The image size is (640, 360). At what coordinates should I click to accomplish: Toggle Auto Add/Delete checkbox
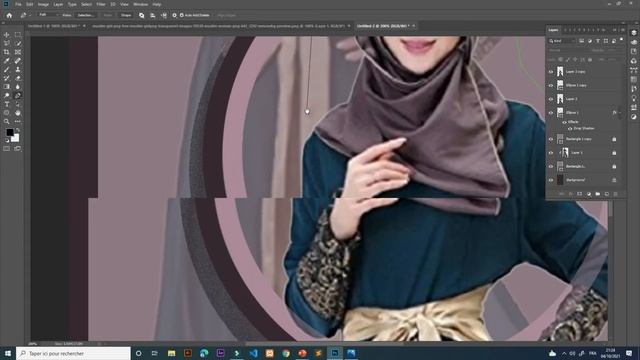182,15
